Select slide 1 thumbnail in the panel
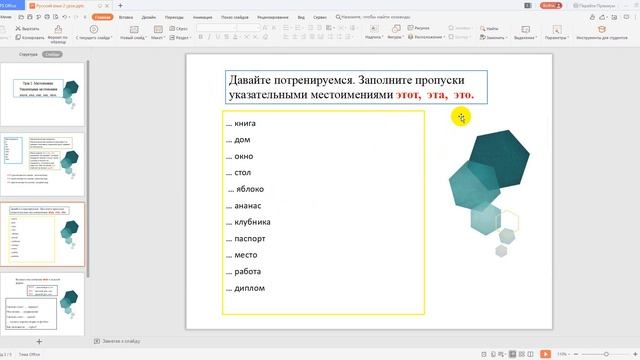The image size is (640, 360). tap(42, 94)
